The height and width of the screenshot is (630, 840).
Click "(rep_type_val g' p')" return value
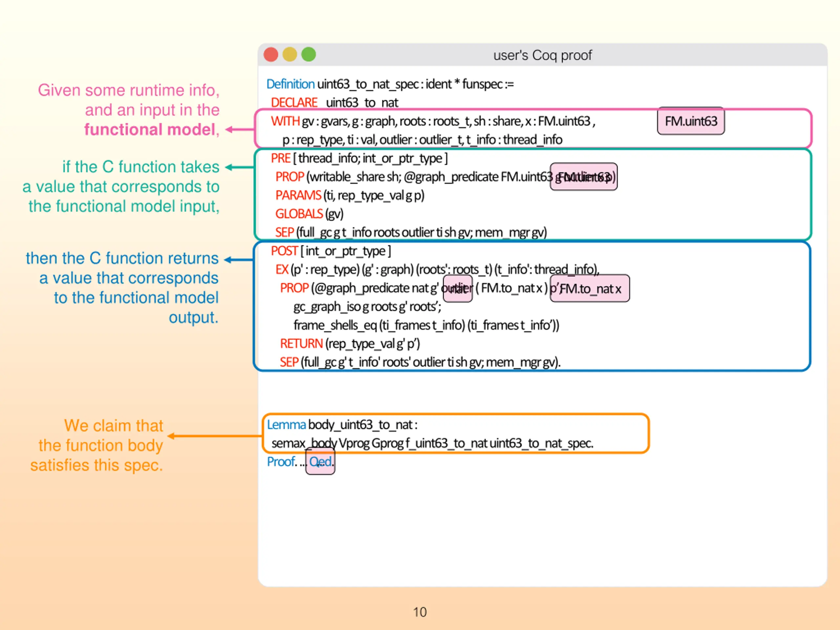pyautogui.click(x=372, y=344)
